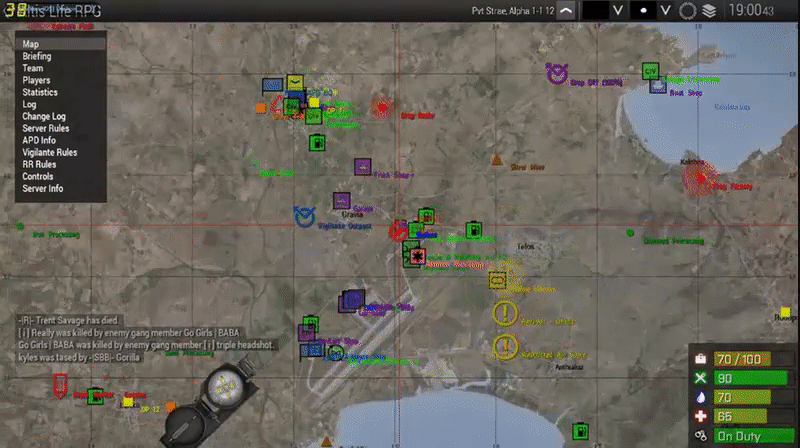Click the green fuel station near Telos

[473, 230]
